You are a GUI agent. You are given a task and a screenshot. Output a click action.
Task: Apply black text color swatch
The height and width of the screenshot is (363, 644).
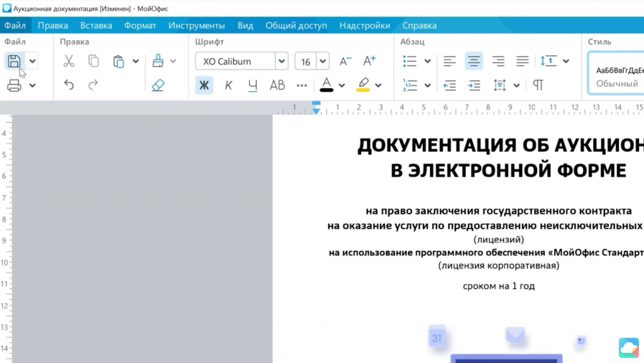tap(326, 85)
